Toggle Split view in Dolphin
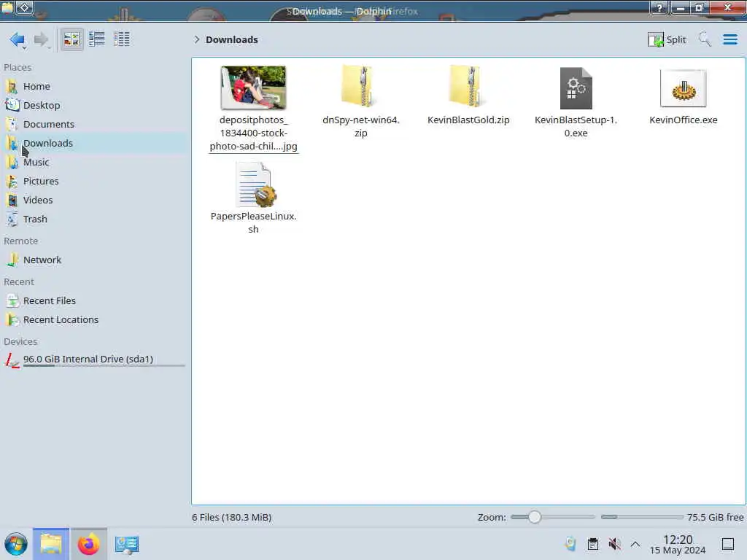Image resolution: width=747 pixels, height=560 pixels. [667, 39]
